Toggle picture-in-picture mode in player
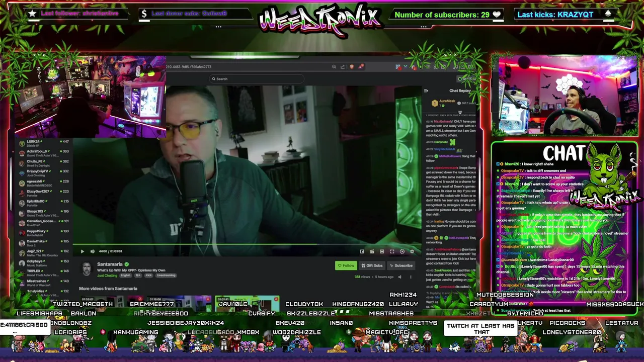 pyautogui.click(x=362, y=251)
